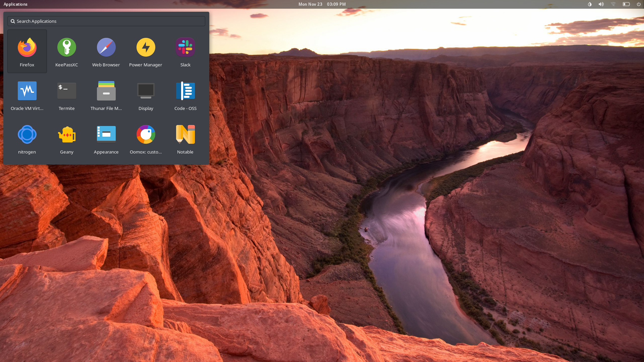Launch the Geany editor

tap(66, 138)
